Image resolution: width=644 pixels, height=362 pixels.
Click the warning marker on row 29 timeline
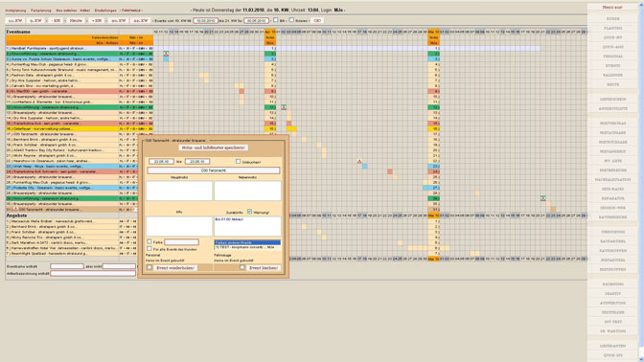[543, 198]
